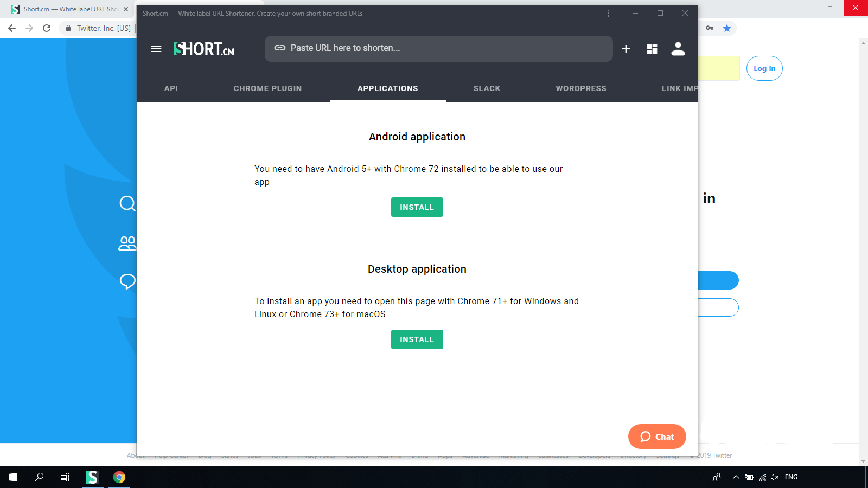The image size is (868, 488).
Task: Click the plus icon to create new link
Action: [x=626, y=49]
